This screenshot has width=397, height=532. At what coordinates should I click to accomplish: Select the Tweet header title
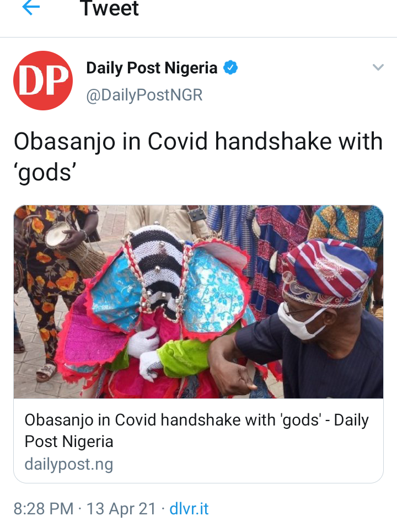[x=110, y=8]
